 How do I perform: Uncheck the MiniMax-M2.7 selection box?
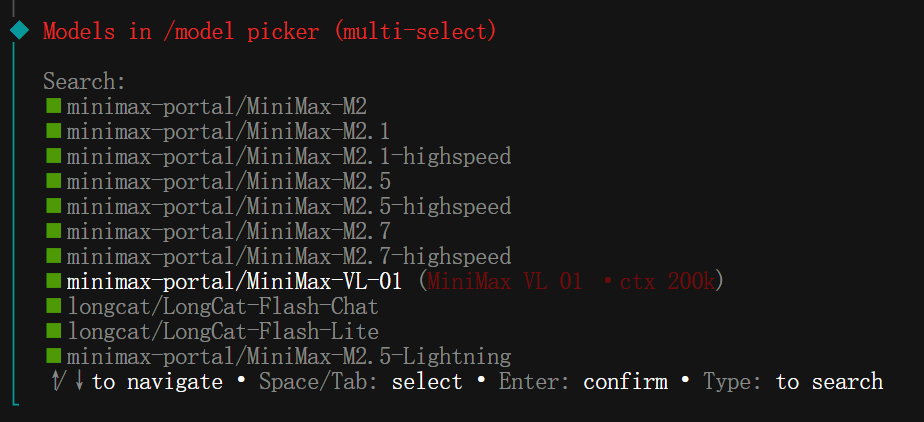click(53, 231)
